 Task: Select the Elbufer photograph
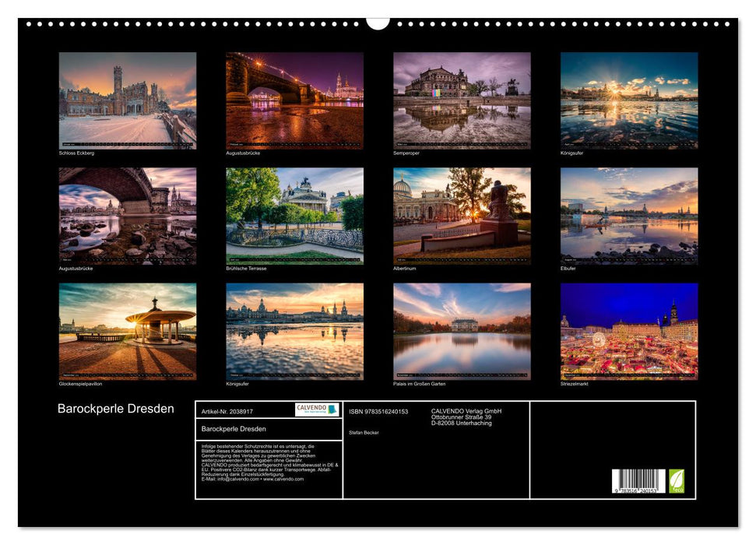click(x=631, y=214)
